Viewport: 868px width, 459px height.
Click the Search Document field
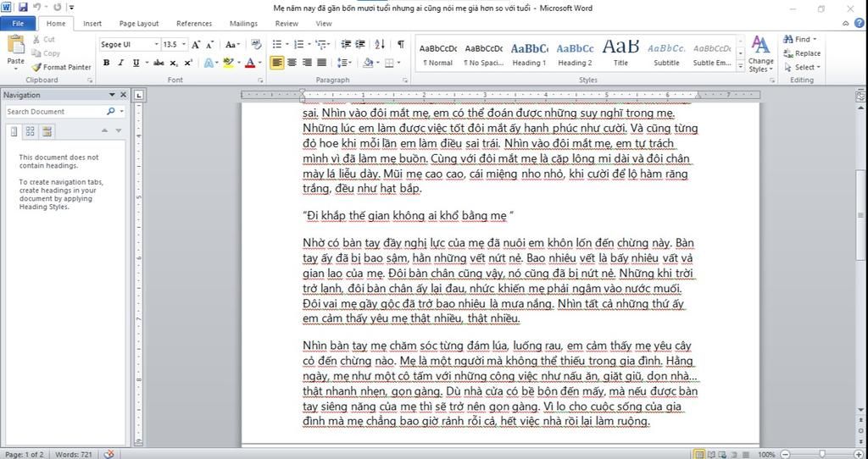(54, 112)
